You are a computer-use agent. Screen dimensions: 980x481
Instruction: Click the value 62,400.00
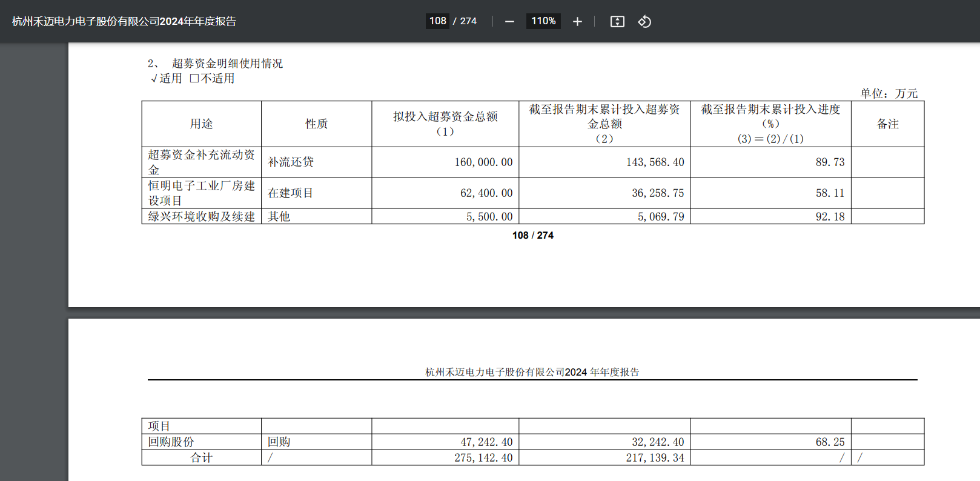(486, 193)
